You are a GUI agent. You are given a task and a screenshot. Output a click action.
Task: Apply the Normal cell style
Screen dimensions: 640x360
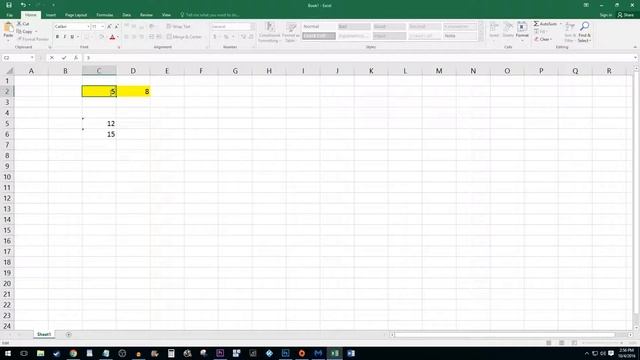(x=319, y=27)
